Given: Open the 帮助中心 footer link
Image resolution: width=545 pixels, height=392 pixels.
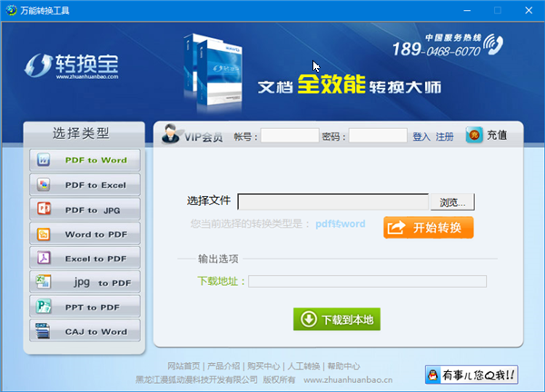Looking at the screenshot, I should (343, 366).
